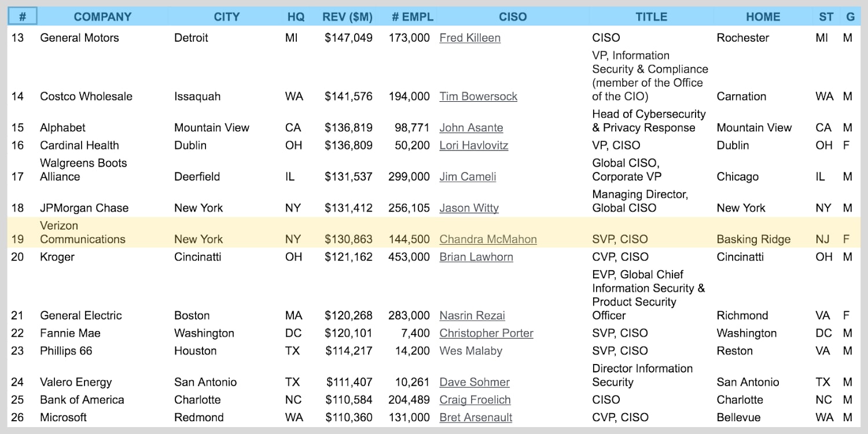Click the CISO column header
The height and width of the screenshot is (434, 868).
[513, 17]
